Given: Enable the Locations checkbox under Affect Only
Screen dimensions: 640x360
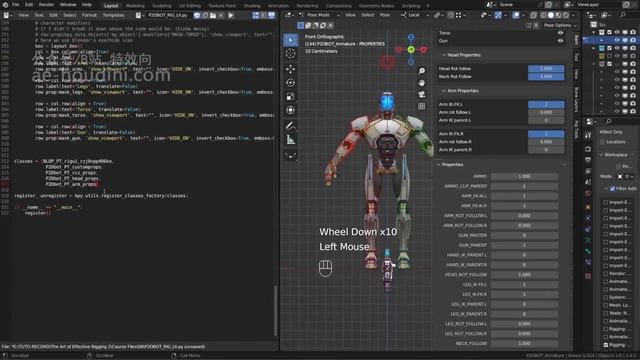Looking at the screenshot, I should [603, 142].
